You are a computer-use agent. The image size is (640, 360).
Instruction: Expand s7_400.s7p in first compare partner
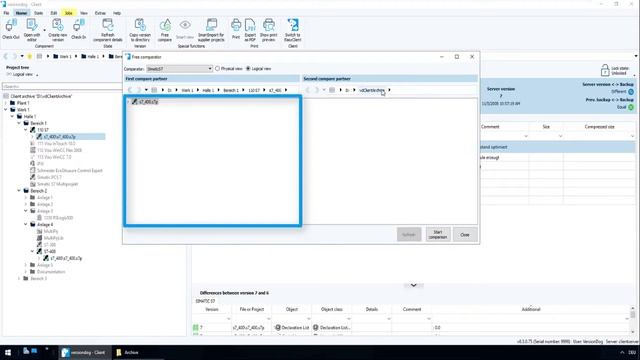pos(128,102)
